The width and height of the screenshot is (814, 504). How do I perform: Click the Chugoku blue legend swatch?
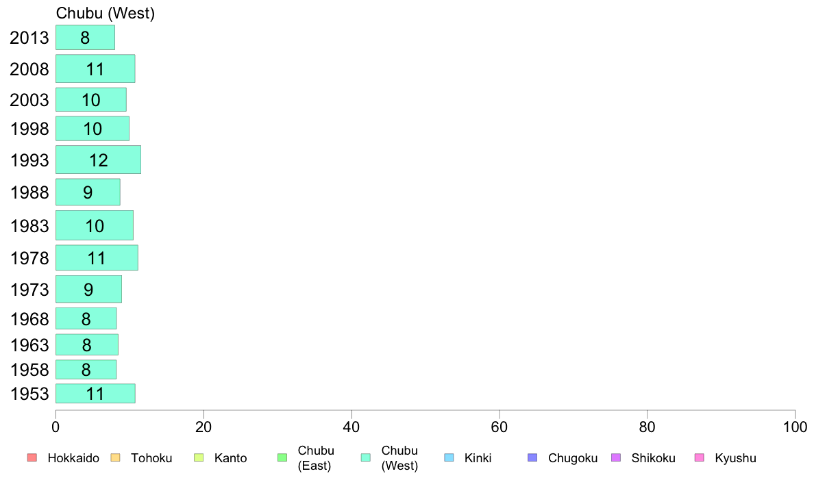[532, 457]
